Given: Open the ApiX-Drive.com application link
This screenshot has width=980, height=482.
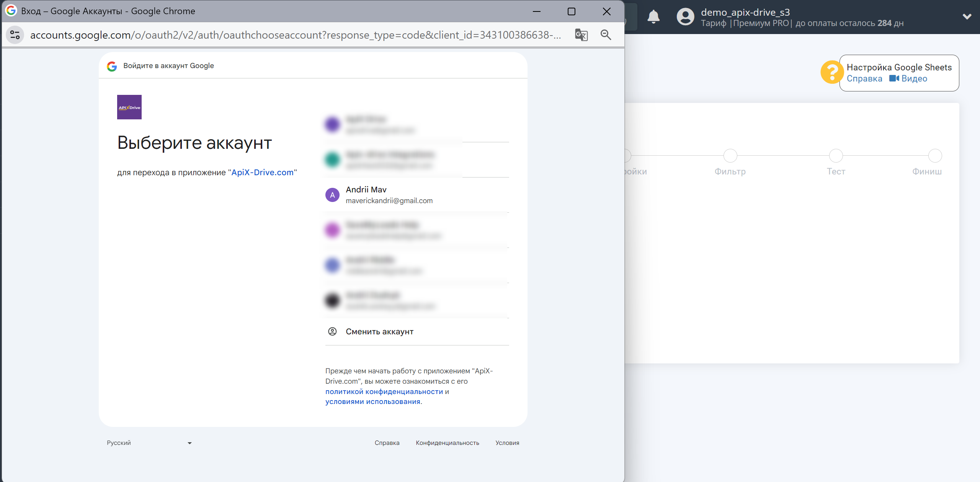Looking at the screenshot, I should coord(262,172).
